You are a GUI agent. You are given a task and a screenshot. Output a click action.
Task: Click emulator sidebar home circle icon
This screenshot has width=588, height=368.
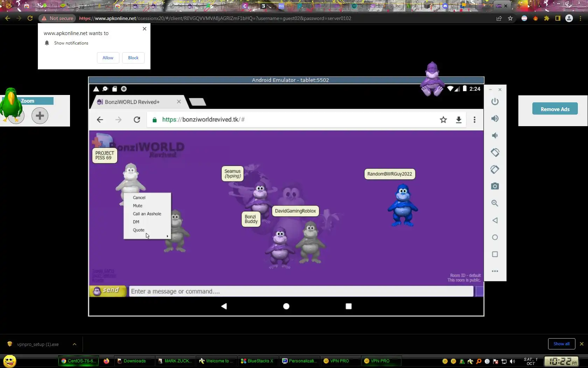[x=495, y=237]
